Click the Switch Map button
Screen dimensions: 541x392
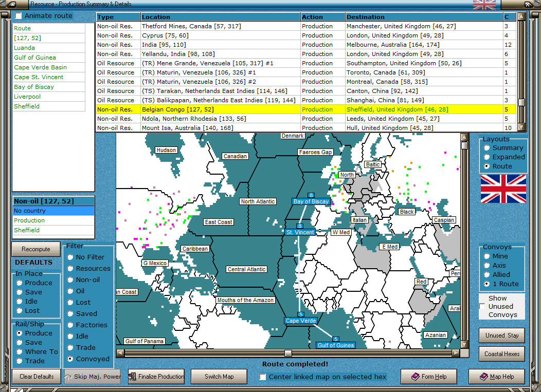(219, 377)
